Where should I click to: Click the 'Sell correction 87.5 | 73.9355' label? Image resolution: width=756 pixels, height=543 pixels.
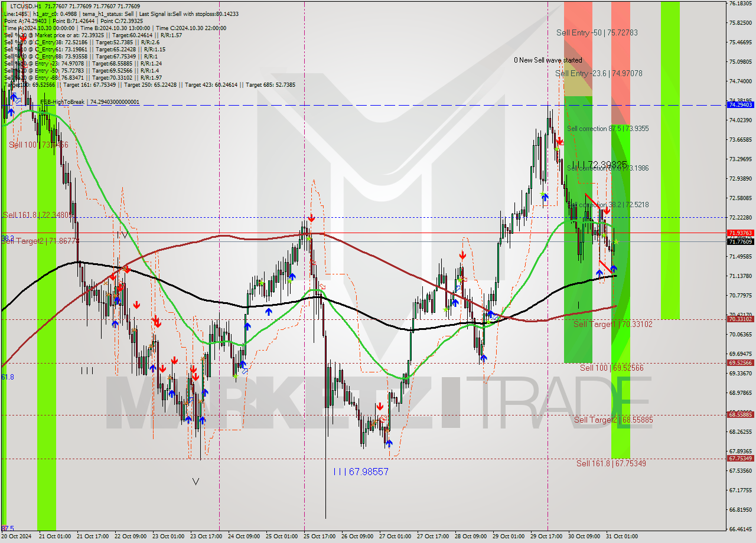608,129
